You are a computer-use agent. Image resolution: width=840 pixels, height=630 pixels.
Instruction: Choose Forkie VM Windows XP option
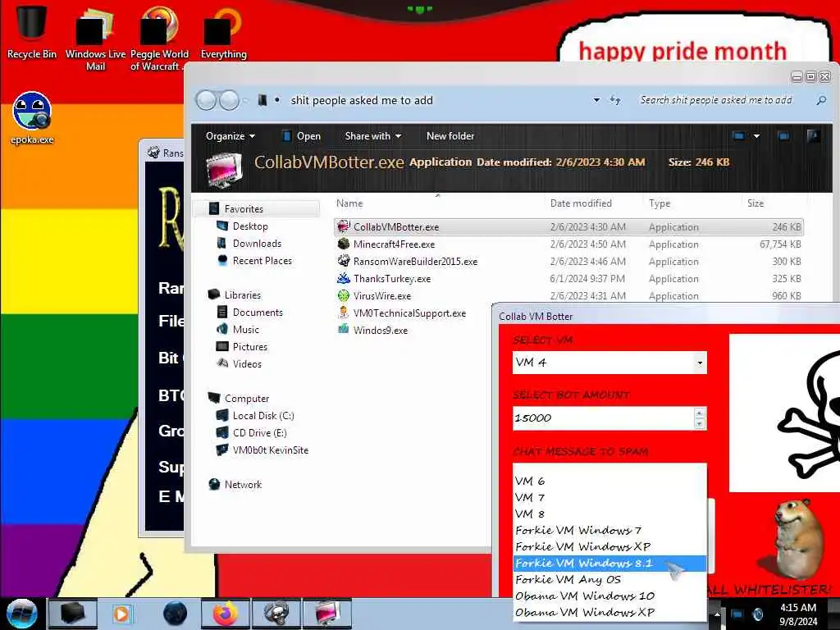(x=609, y=546)
